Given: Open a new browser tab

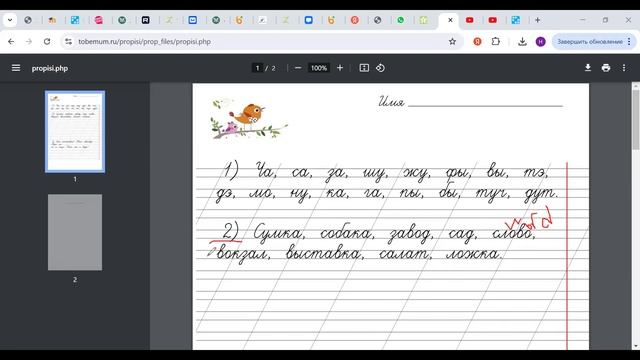Looking at the screenshot, I should [x=538, y=20].
